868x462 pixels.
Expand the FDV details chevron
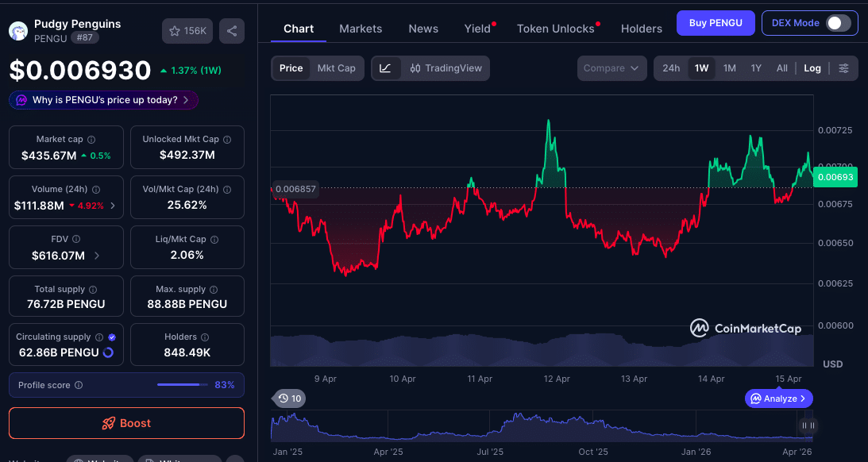coord(98,255)
